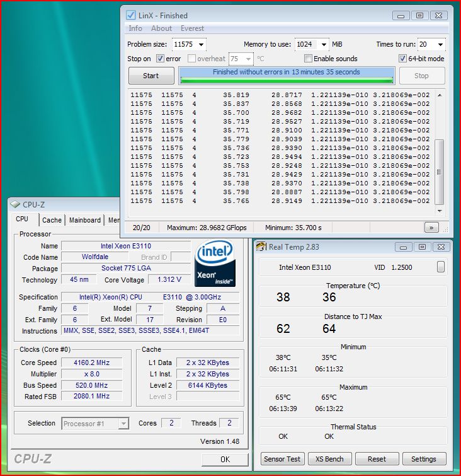Viewport: 461px width, 476px height.
Task: Click the small toggle beside VID in Real Temp
Action: coord(441,267)
